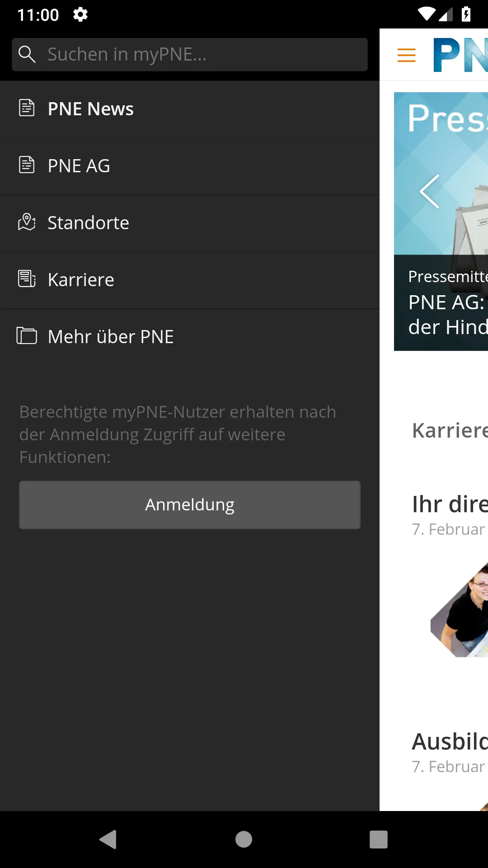Open the 'Ausbild...' article link

[x=450, y=741]
